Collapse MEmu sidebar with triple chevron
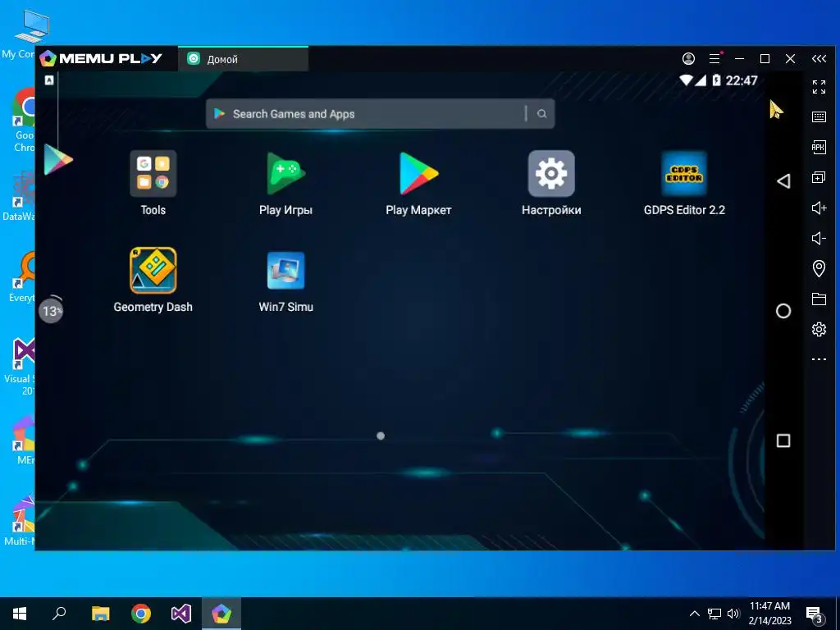 pyautogui.click(x=819, y=59)
